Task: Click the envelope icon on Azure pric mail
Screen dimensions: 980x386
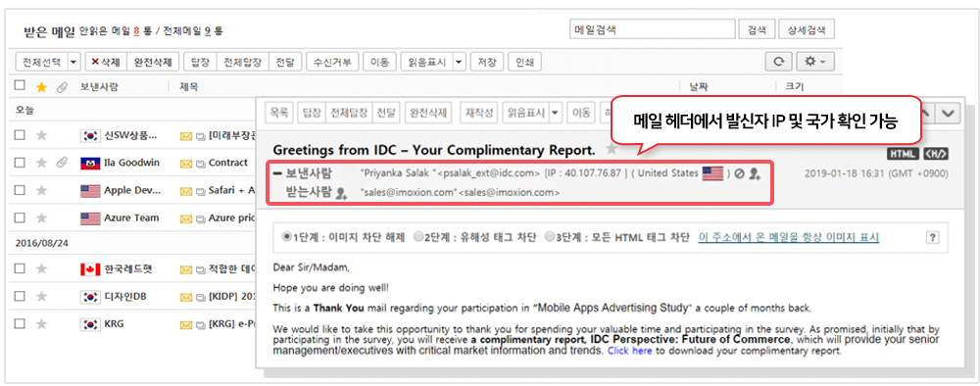Action: coord(185,218)
